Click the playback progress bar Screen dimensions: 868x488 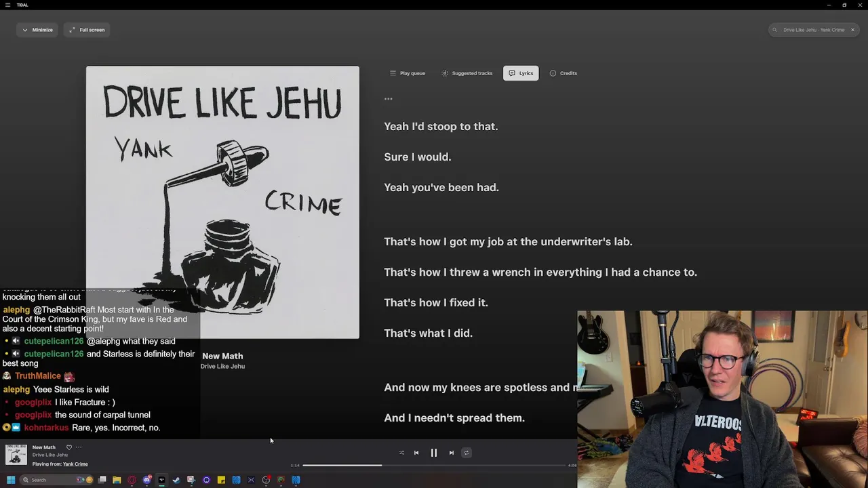click(434, 465)
